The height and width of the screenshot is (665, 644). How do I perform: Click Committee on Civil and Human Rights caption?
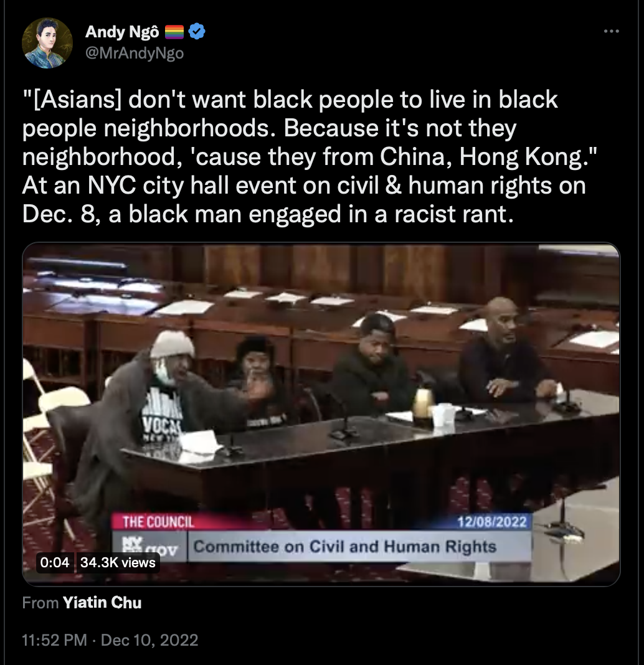coord(345,546)
